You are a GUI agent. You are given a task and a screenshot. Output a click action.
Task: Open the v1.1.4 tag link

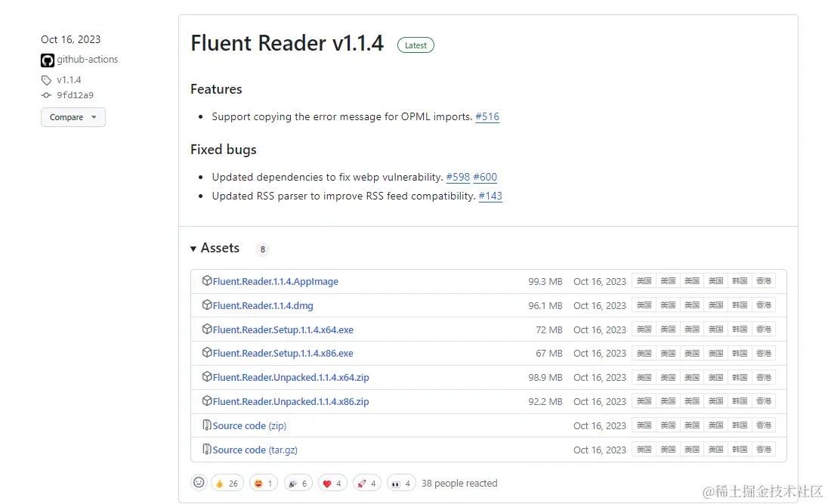pos(70,80)
